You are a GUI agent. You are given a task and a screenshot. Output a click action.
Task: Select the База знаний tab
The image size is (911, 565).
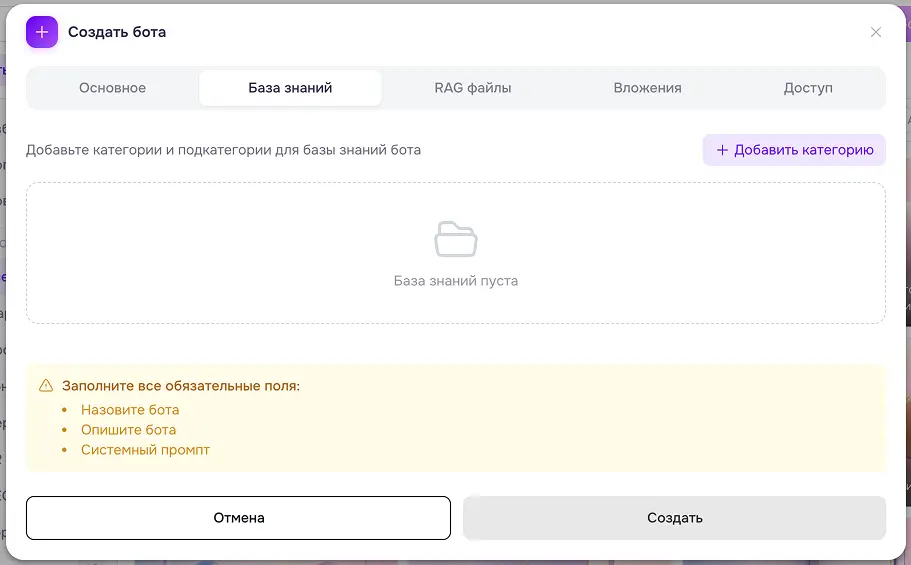pos(290,88)
